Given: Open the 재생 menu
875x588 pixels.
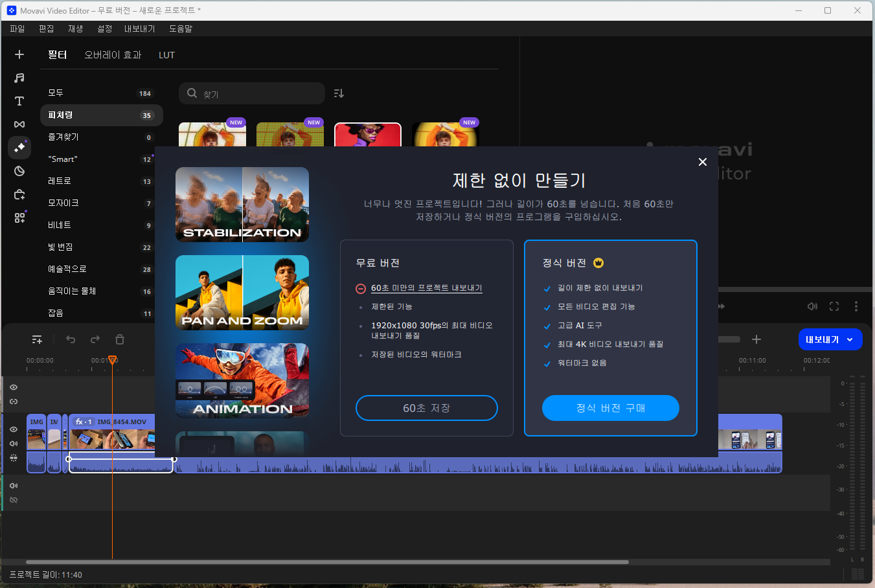Looking at the screenshot, I should (x=76, y=28).
